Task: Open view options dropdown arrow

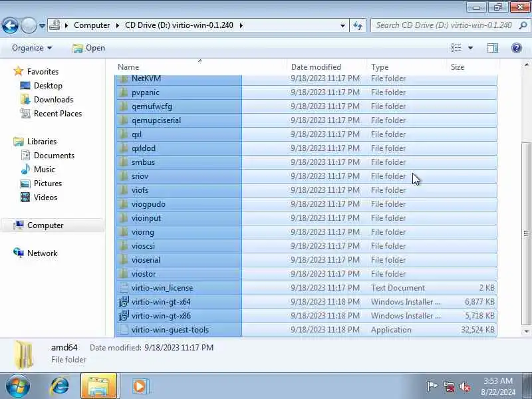Action: pyautogui.click(x=471, y=48)
